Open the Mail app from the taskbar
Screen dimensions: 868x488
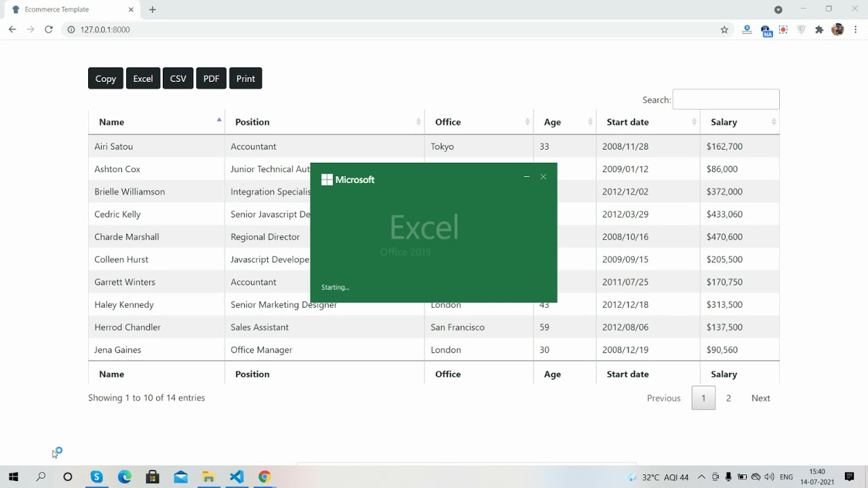click(180, 476)
